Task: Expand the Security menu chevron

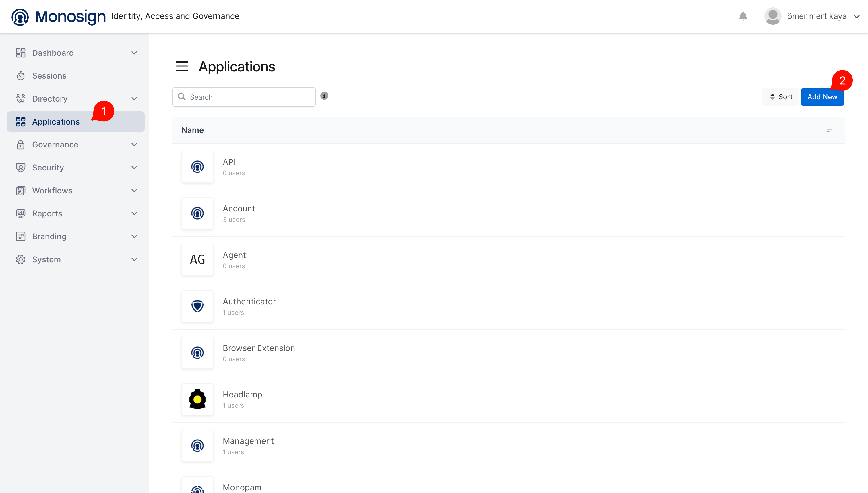Action: click(x=134, y=168)
